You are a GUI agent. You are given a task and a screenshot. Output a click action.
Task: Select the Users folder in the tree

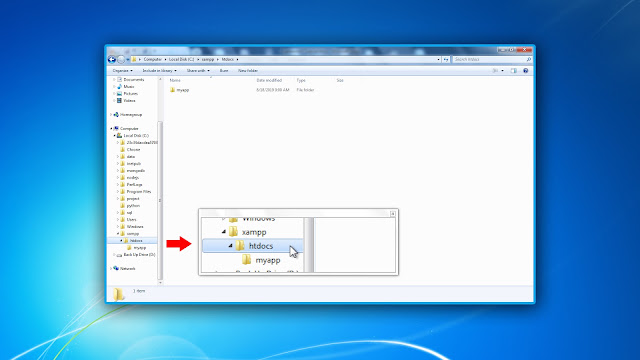129,220
